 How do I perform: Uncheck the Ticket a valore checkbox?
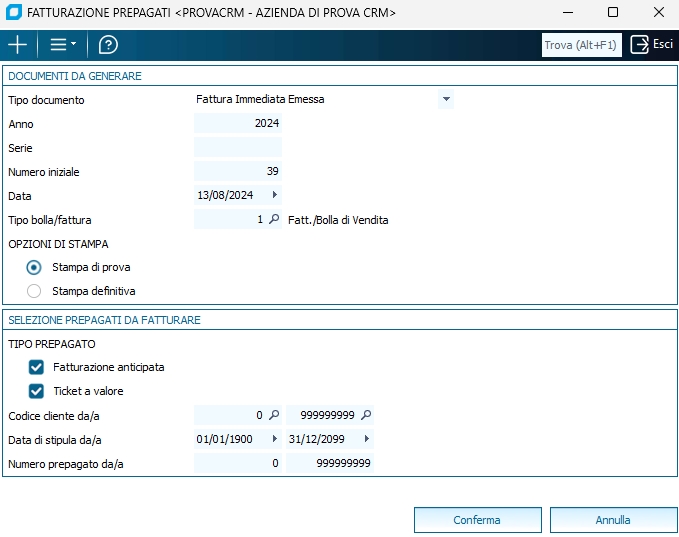36,391
